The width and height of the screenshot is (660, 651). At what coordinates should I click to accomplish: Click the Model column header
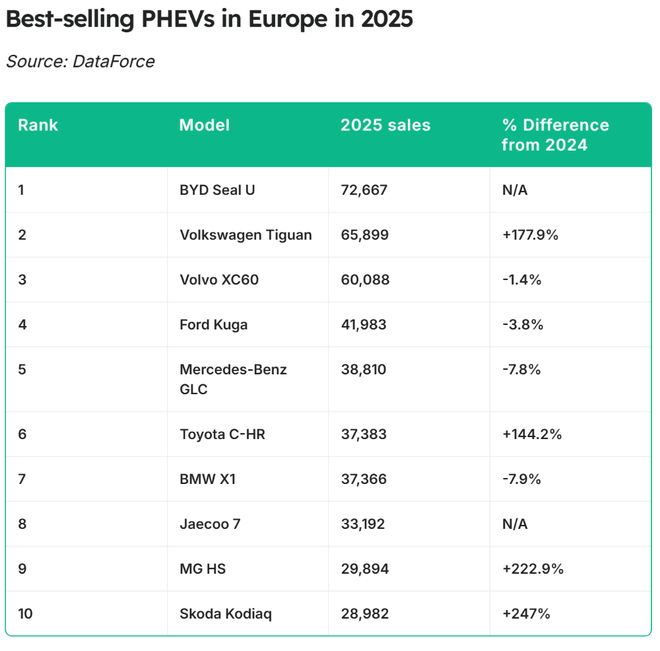(x=204, y=125)
